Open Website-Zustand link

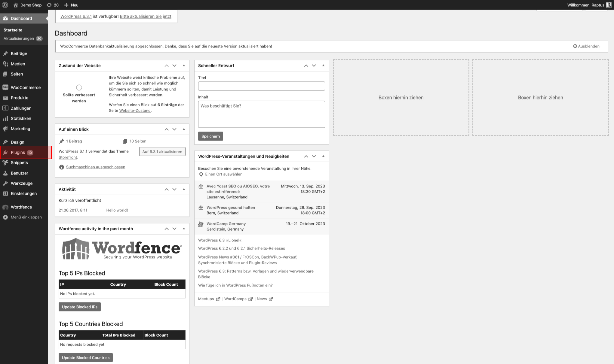coord(135,111)
